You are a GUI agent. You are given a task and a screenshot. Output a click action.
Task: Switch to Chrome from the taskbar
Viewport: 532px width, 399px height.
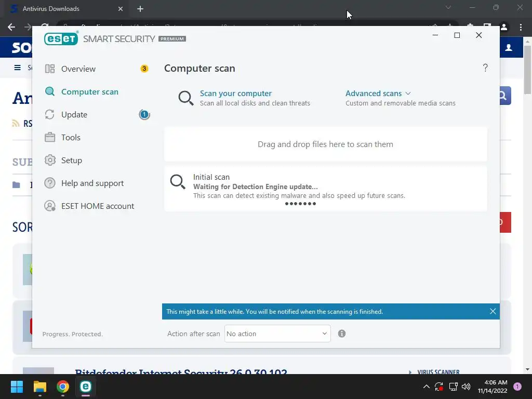pyautogui.click(x=63, y=387)
